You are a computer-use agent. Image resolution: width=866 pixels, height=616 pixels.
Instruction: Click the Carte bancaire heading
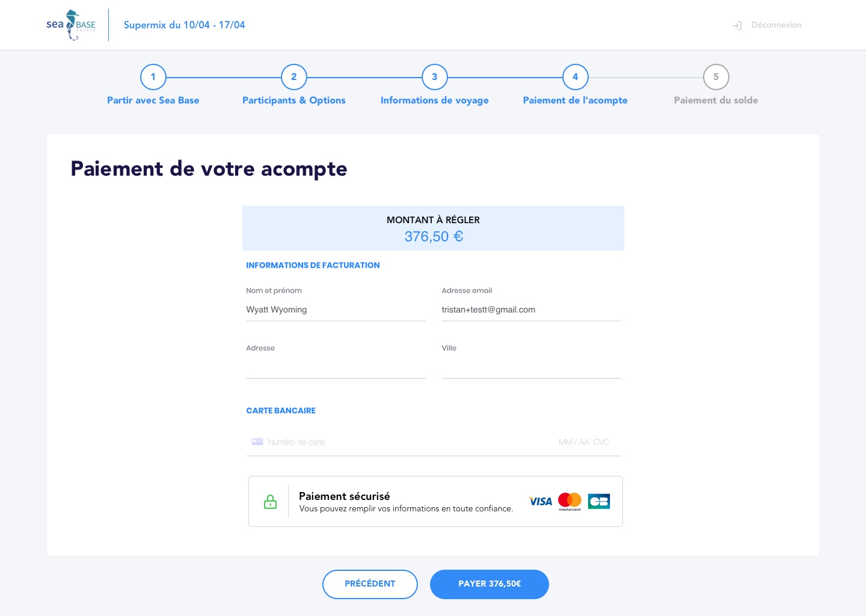click(281, 411)
